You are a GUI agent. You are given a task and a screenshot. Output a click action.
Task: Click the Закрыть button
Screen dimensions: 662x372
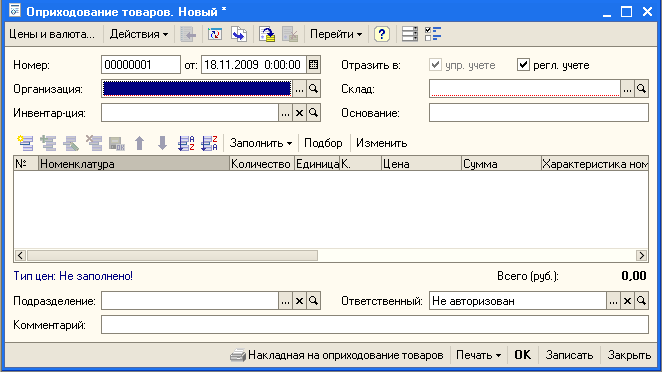(x=629, y=355)
